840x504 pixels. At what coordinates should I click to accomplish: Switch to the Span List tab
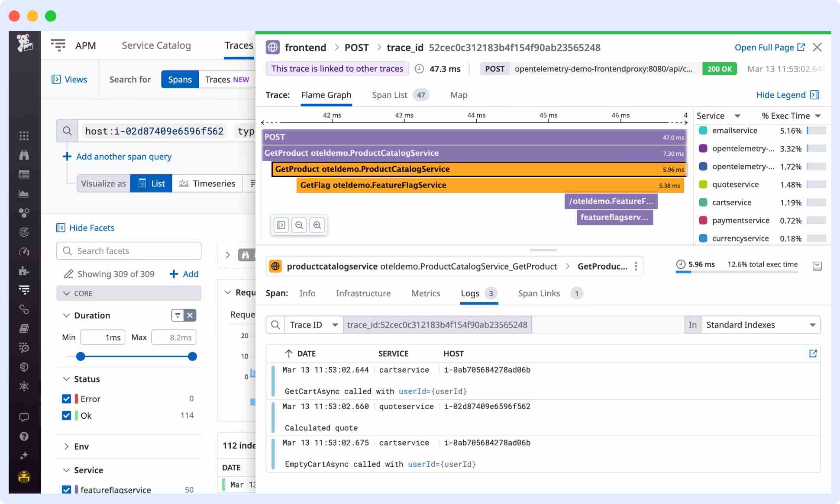point(389,95)
